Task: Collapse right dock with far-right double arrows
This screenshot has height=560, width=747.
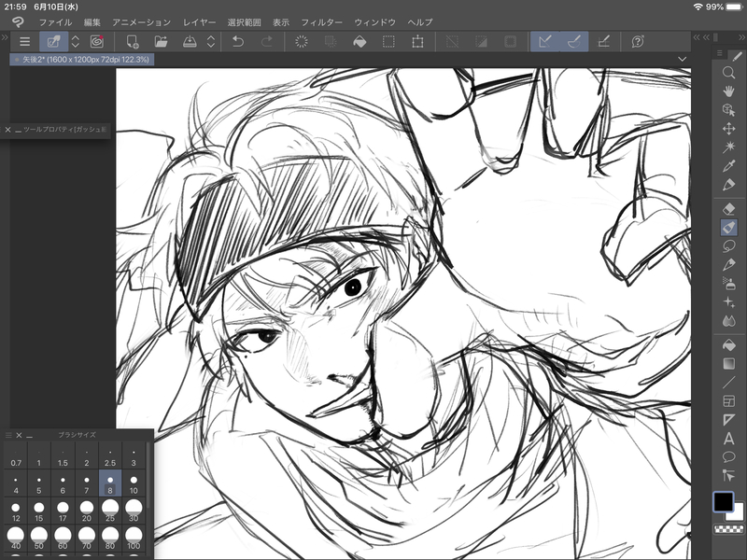Action: [742, 36]
